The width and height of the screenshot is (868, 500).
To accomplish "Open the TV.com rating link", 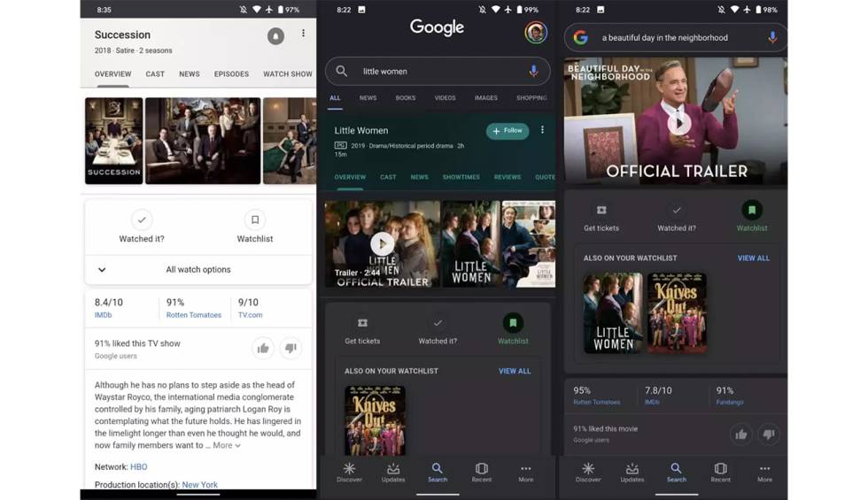I will coord(250,315).
